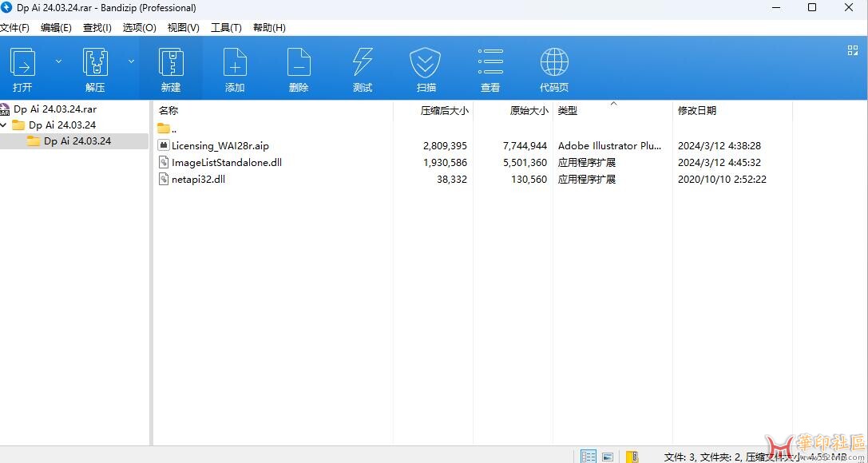
Task: Click the yellow archive icon in status bar
Action: pos(632,457)
